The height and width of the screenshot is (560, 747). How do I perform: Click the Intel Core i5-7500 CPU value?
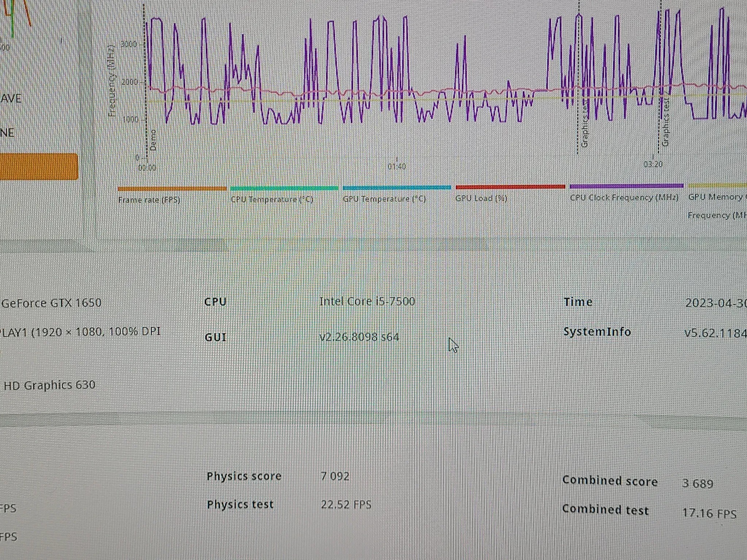click(x=367, y=302)
